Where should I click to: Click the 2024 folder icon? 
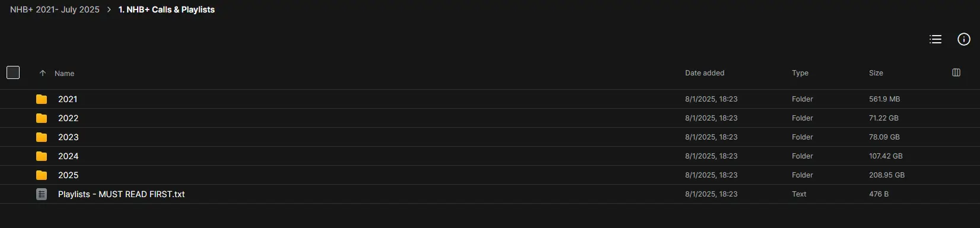pos(42,156)
